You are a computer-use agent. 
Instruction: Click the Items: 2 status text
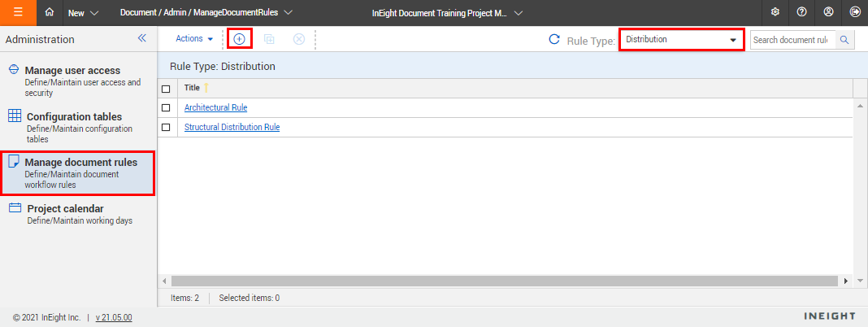tap(184, 298)
